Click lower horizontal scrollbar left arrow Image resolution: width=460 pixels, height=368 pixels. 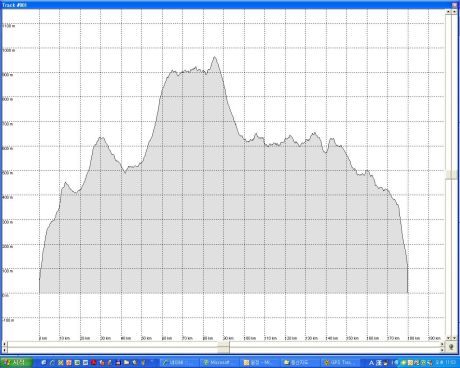[4, 350]
